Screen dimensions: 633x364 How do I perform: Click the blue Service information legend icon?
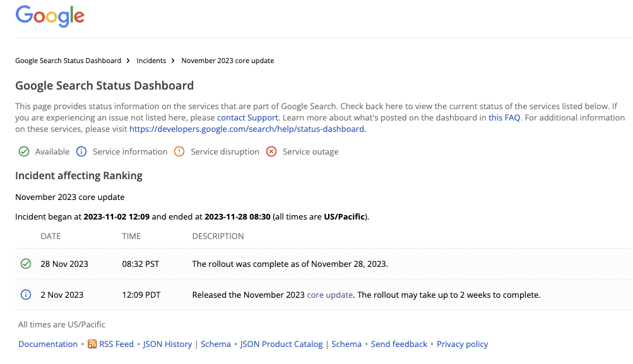coord(81,151)
